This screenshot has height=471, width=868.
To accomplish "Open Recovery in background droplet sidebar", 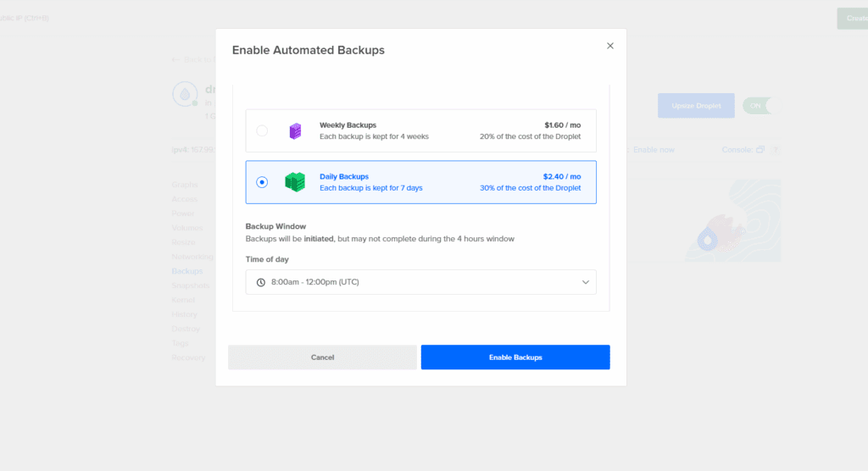I will click(188, 357).
